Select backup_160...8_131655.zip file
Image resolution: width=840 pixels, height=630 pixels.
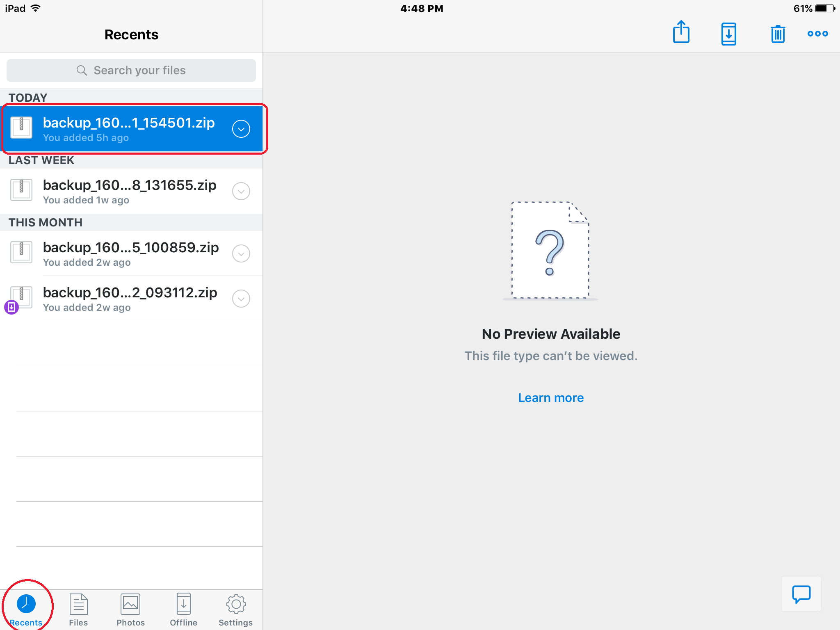point(130,191)
